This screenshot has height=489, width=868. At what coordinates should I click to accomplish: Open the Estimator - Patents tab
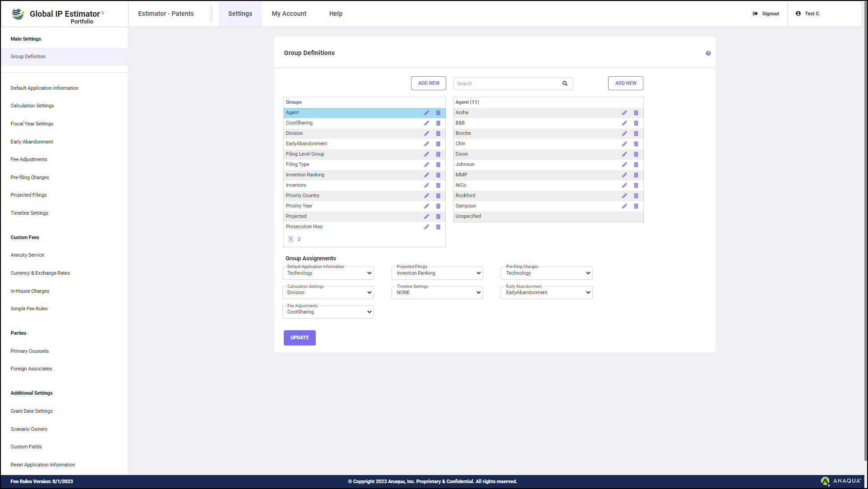click(x=166, y=14)
